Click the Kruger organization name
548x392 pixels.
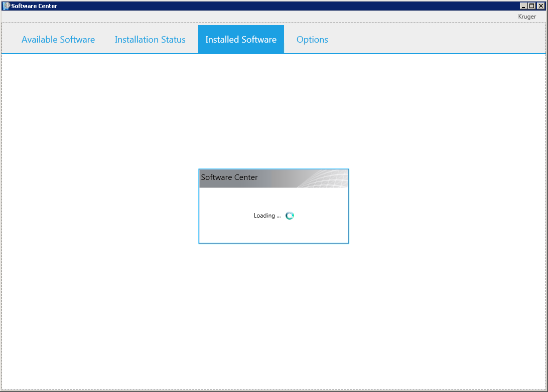pos(527,17)
